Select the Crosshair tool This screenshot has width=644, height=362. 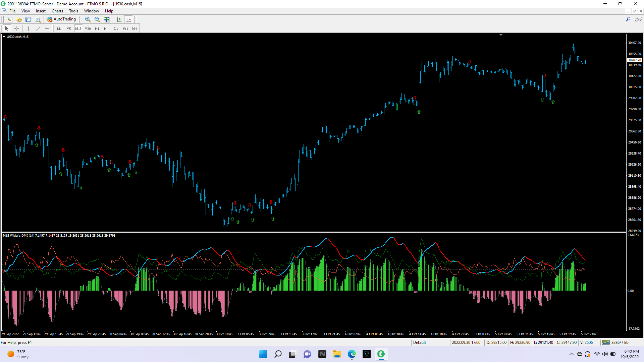16,29
